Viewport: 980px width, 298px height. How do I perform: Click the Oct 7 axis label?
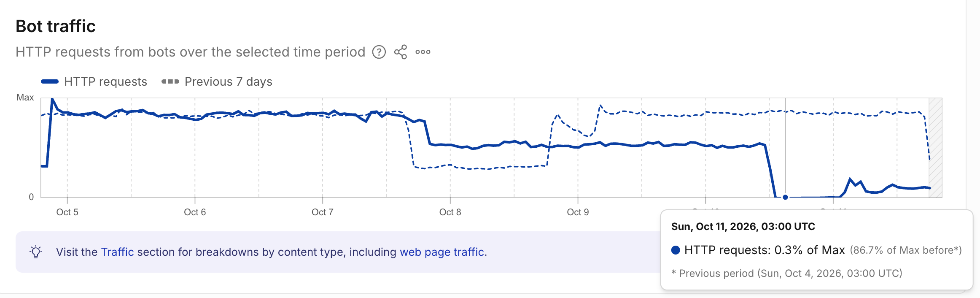pos(323,212)
